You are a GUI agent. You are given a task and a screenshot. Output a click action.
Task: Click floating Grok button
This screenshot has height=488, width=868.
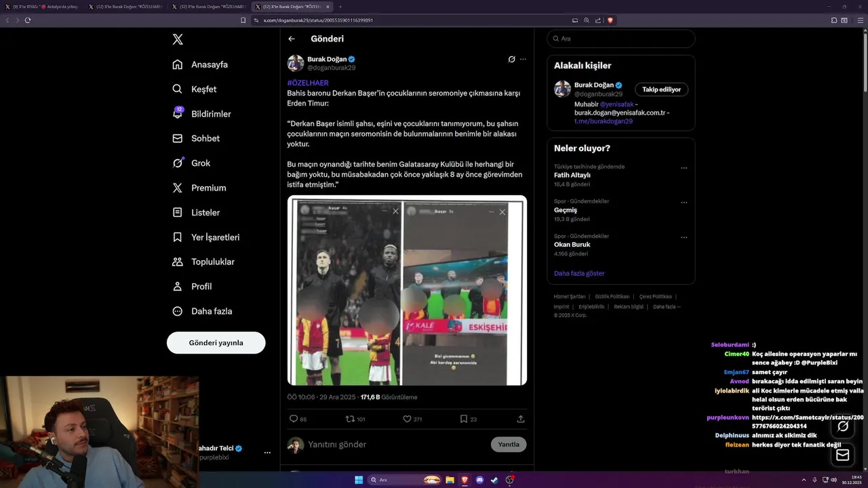[x=843, y=426]
